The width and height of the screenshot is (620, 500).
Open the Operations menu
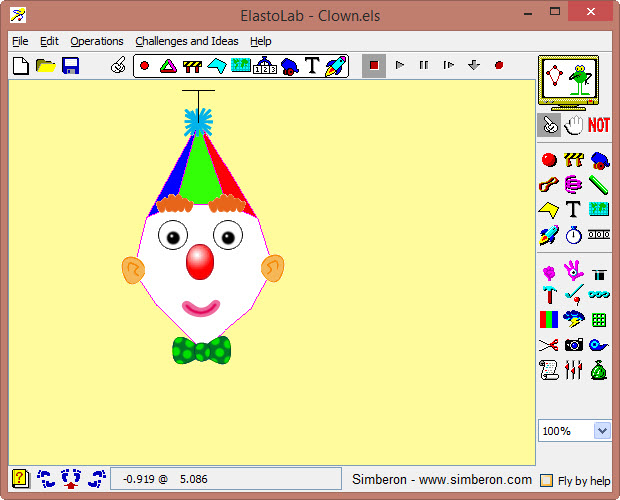[97, 41]
